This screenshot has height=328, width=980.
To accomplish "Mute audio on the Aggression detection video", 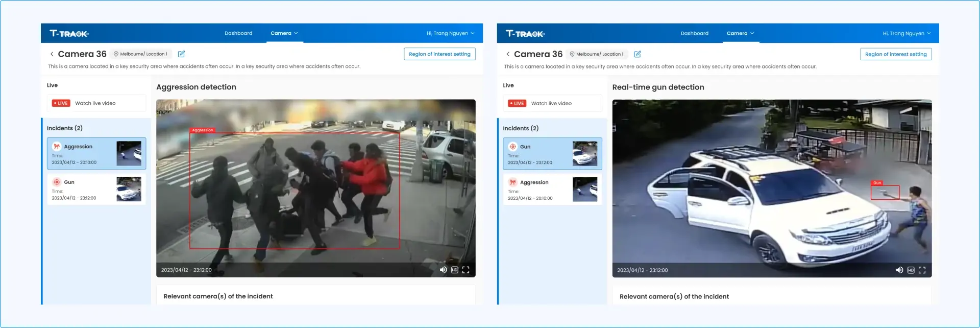I will (443, 270).
